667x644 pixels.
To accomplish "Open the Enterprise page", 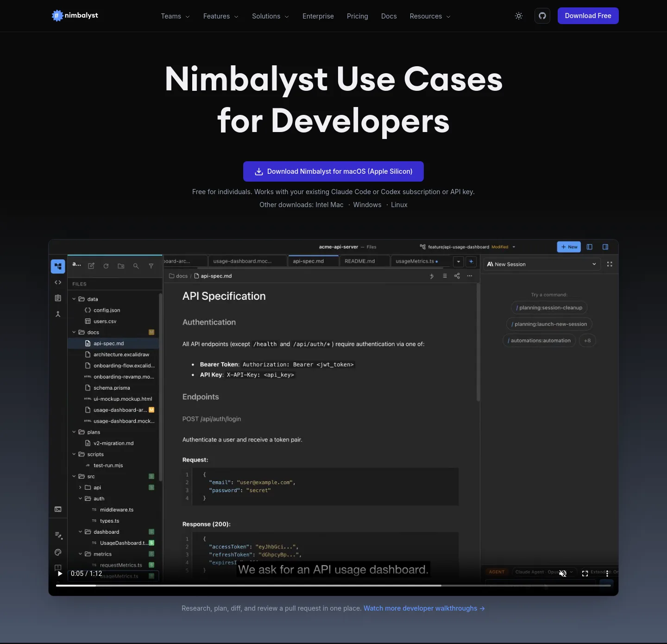I will click(x=318, y=16).
